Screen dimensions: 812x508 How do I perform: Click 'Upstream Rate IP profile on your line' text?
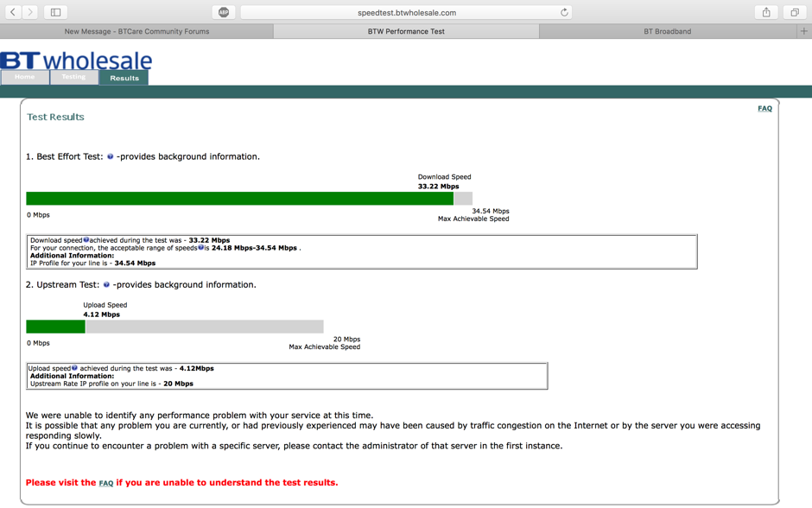tap(89, 384)
